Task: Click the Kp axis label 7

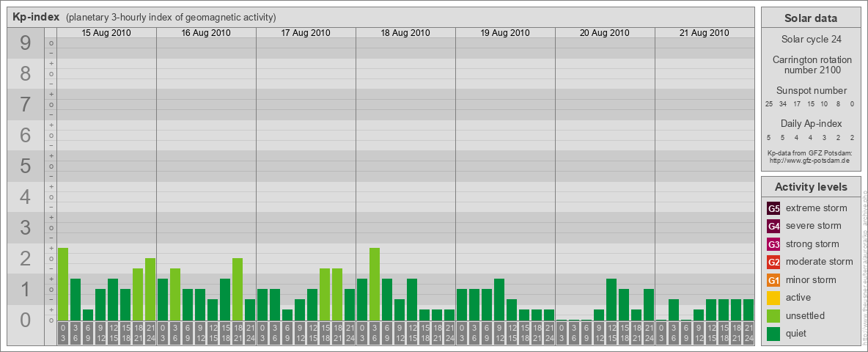Action: 25,105
